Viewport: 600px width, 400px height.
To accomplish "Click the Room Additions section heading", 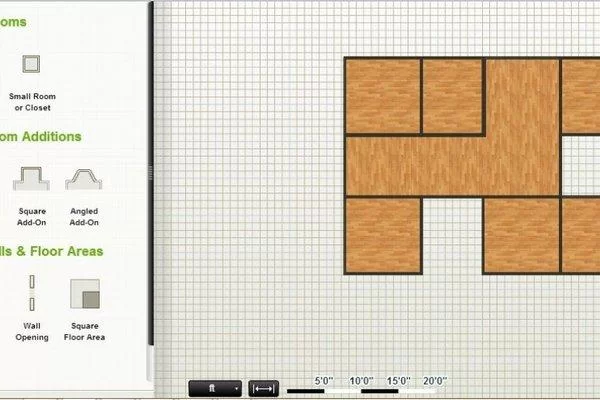I will tap(40, 137).
